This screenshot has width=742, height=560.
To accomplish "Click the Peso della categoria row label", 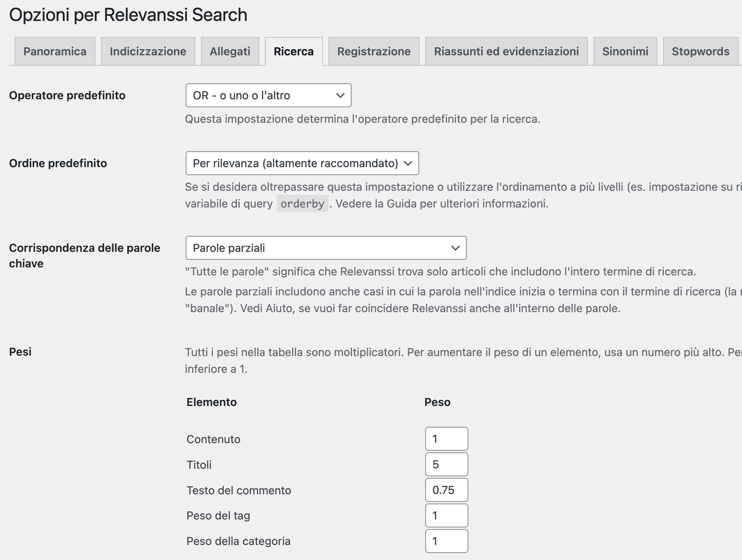I will pos(239,541).
